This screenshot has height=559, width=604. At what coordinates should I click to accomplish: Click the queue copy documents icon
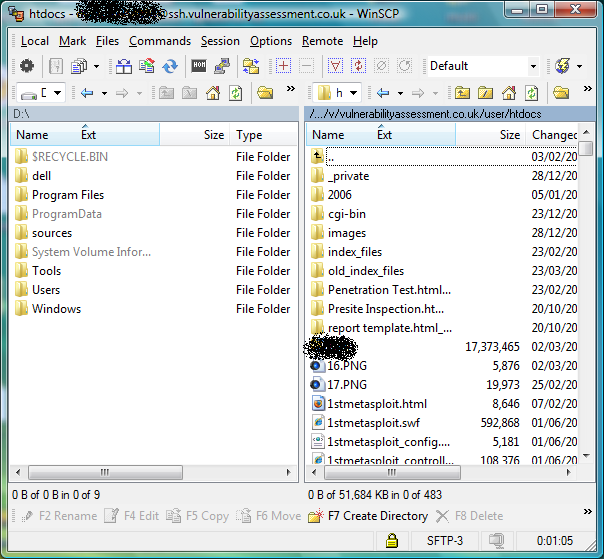[79, 66]
